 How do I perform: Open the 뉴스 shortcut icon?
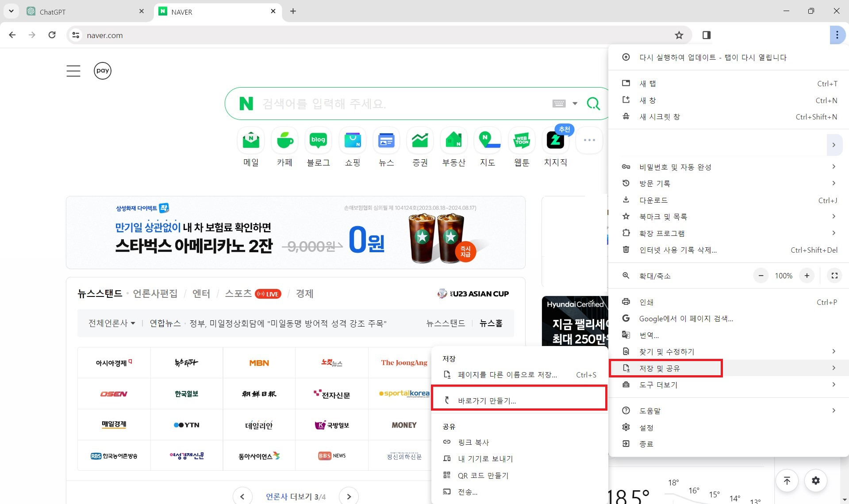pos(386,140)
